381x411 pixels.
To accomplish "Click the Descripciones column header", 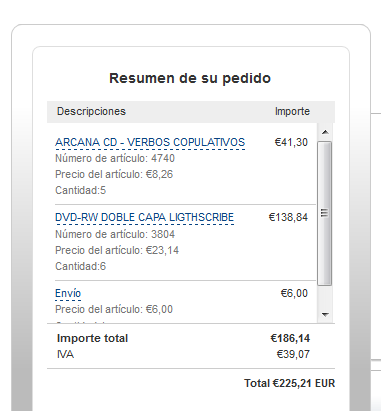I will coord(91,111).
